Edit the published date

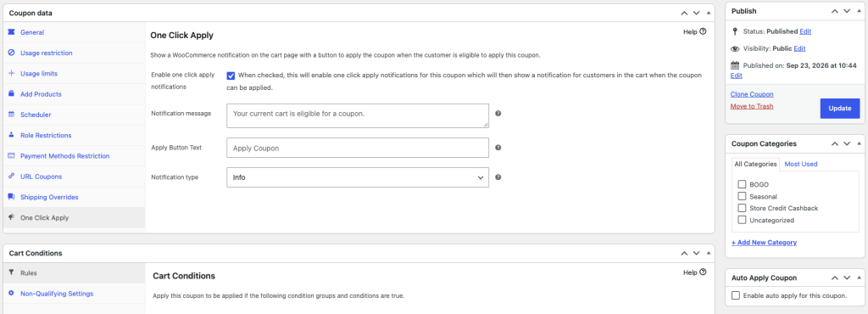coord(737,76)
